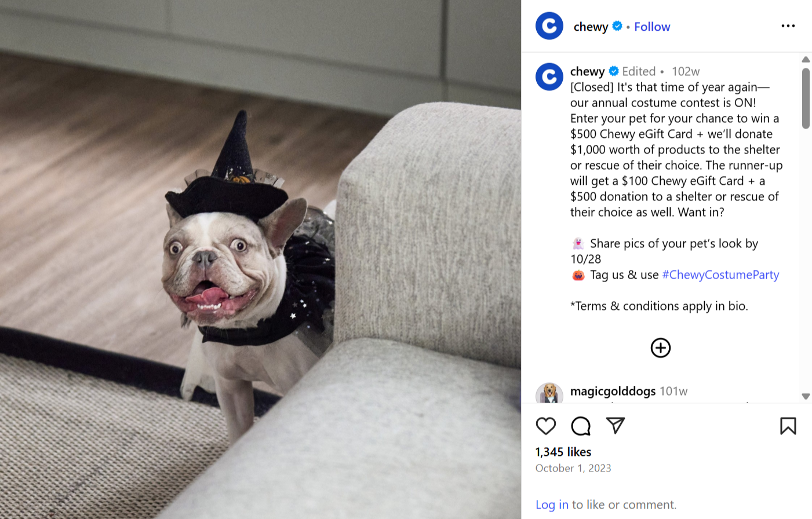Click the scrollbar up arrow
812x519 pixels.
806,60
